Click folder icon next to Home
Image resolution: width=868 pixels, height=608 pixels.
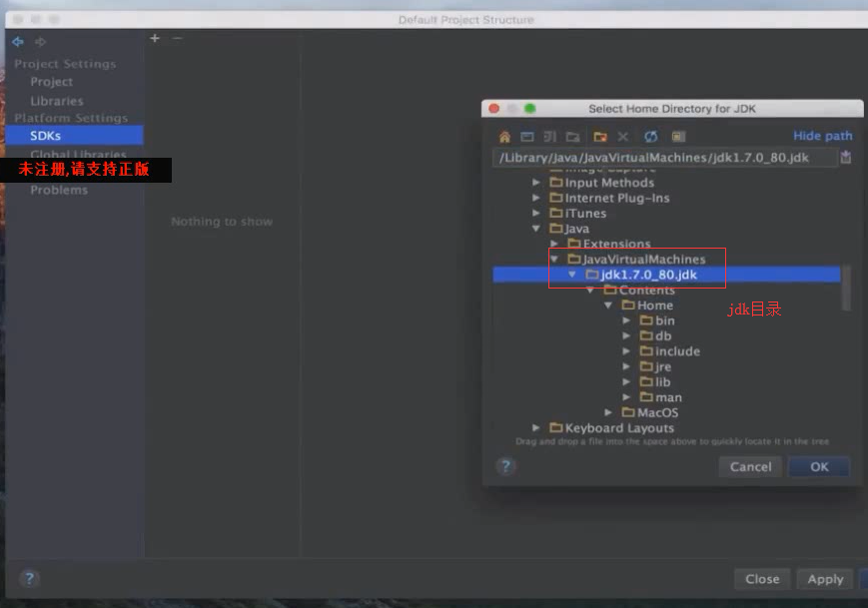tap(628, 304)
